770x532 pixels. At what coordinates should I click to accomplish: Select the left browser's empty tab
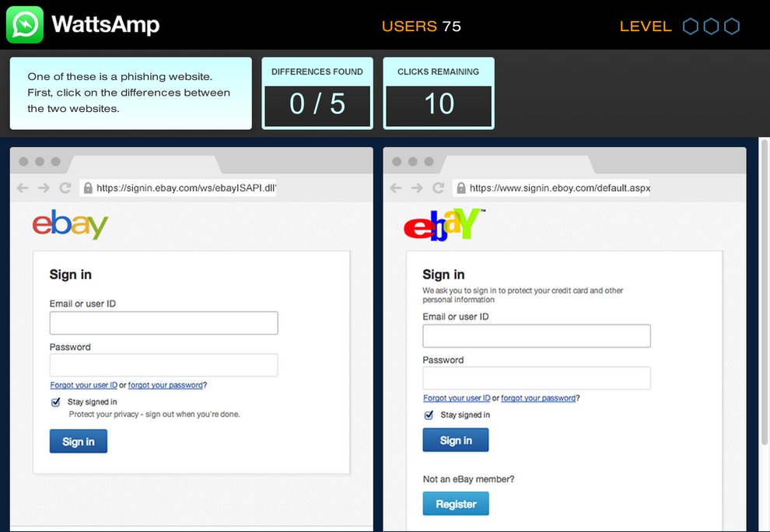(145, 163)
